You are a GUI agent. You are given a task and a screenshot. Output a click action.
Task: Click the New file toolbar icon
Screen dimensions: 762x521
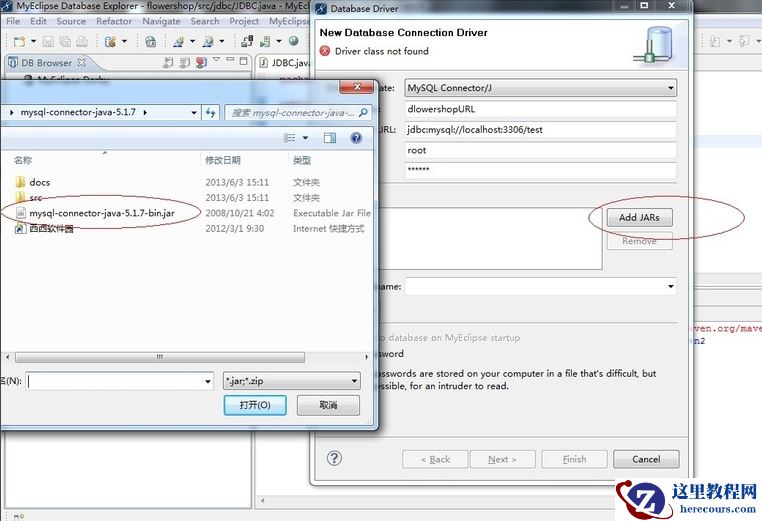19,41
